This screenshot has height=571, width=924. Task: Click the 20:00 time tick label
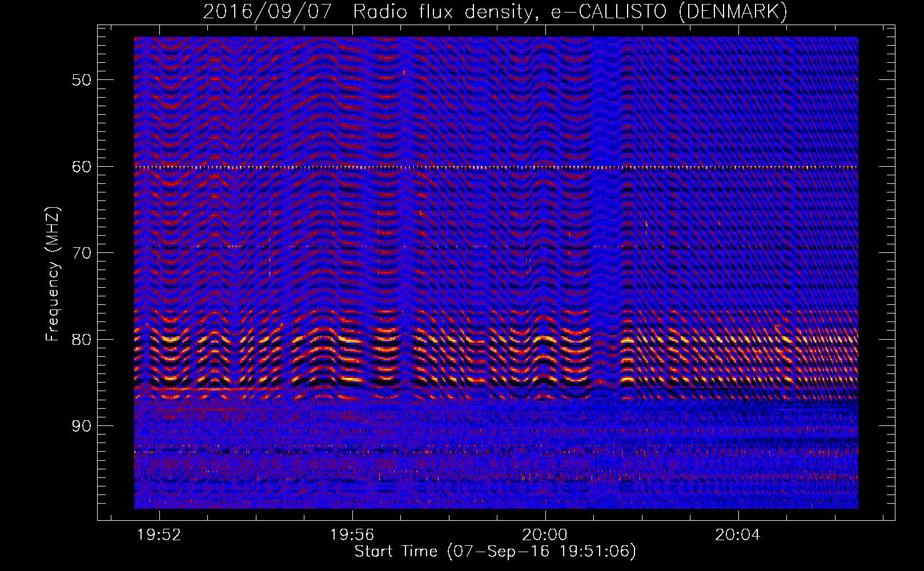coord(545,534)
